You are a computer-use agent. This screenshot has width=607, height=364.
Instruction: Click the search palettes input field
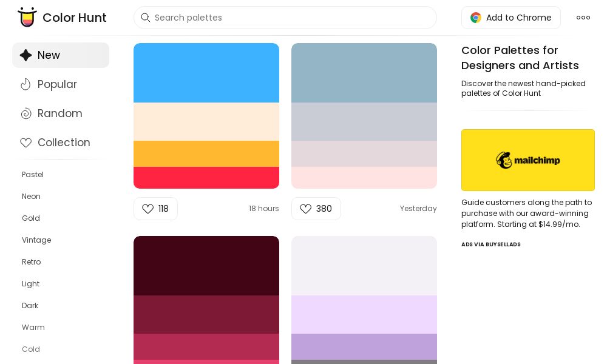point(285,18)
